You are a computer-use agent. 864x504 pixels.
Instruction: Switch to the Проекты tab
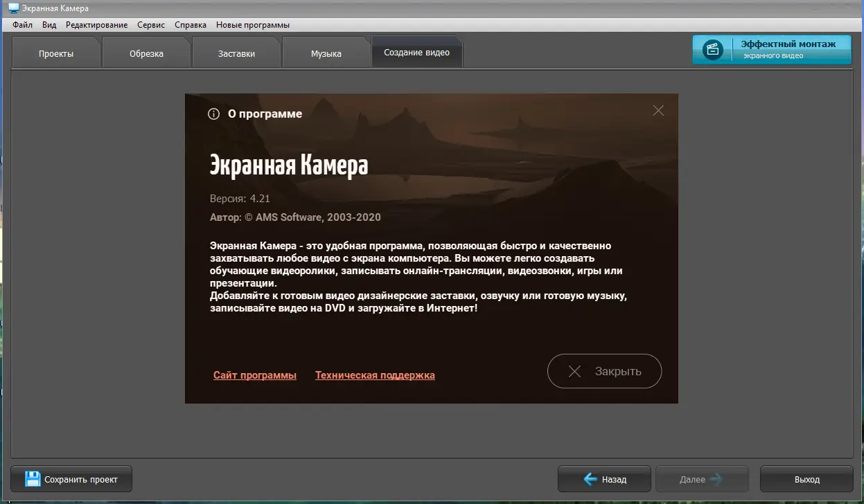click(55, 51)
